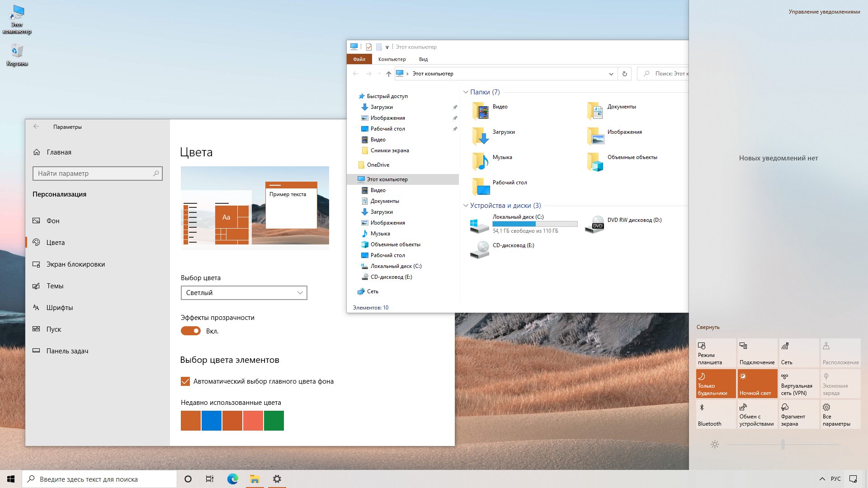Go to Главная in Параметры
The height and width of the screenshot is (488, 868).
click(98, 152)
